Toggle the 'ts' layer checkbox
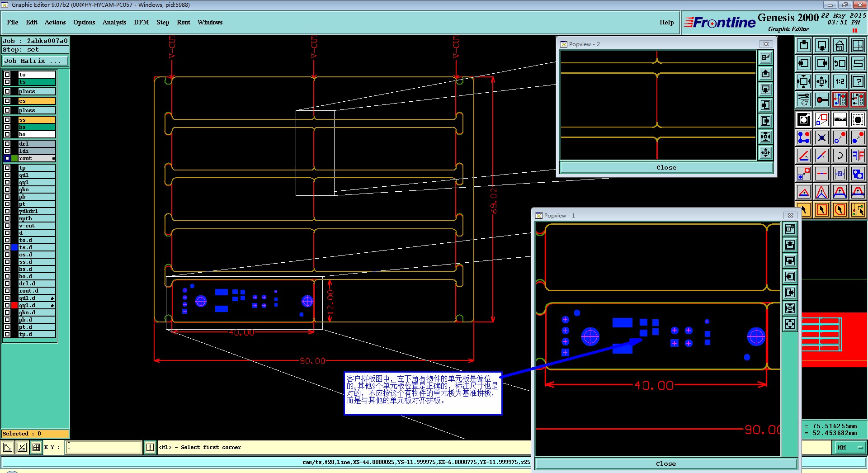 7,82
